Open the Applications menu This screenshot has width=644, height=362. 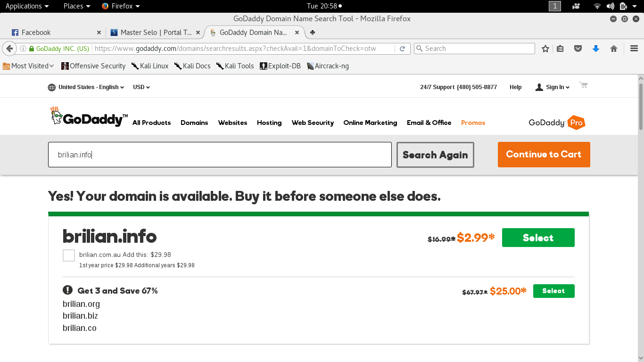click(27, 6)
